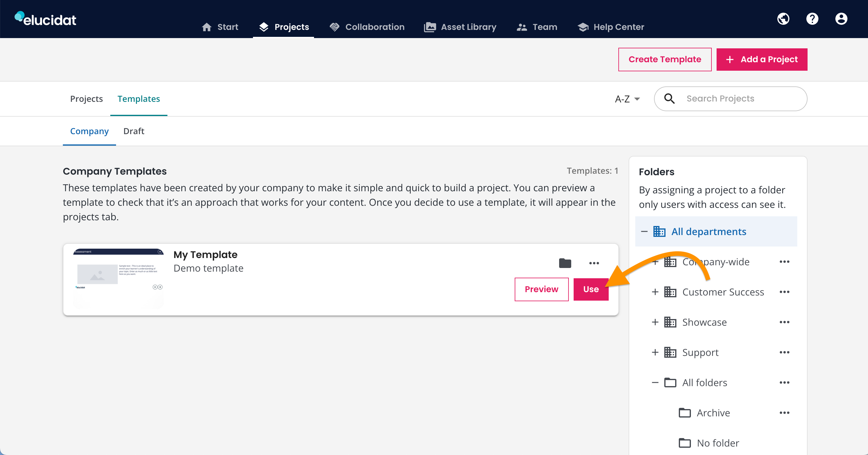Image resolution: width=868 pixels, height=455 pixels.
Task: Click My Template folder icon
Action: (x=565, y=263)
